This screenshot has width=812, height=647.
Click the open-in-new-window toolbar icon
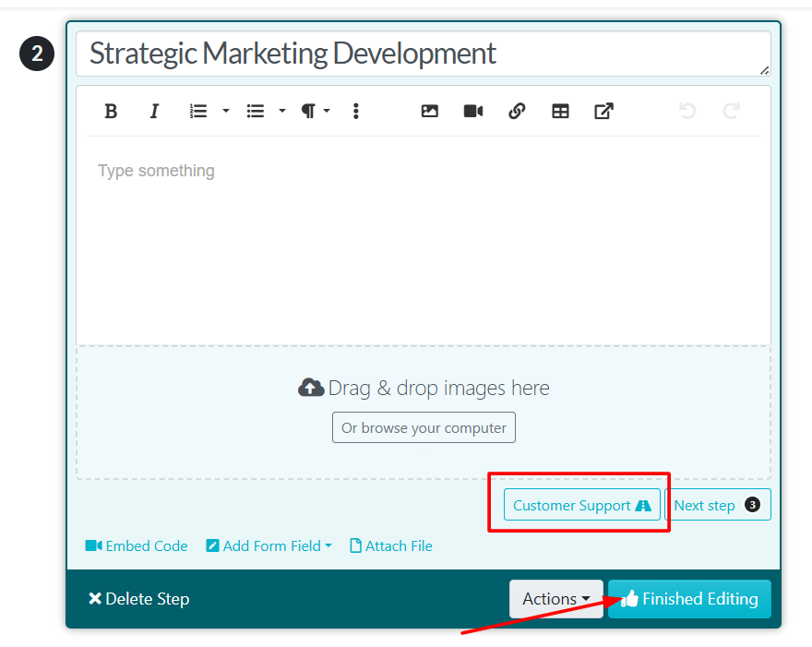[x=603, y=112]
